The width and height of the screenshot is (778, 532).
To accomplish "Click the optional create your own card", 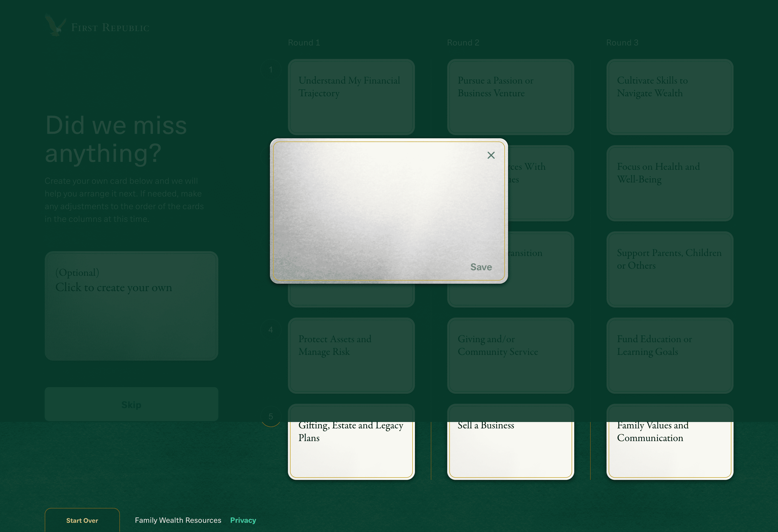I will [131, 306].
